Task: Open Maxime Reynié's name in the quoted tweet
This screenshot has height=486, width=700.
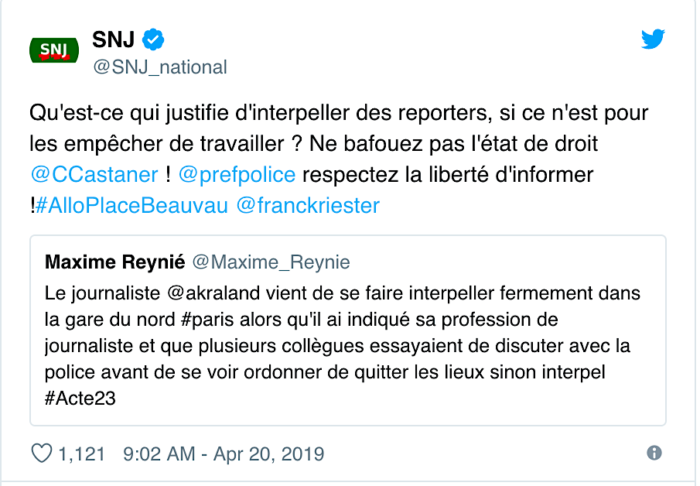Action: click(115, 262)
